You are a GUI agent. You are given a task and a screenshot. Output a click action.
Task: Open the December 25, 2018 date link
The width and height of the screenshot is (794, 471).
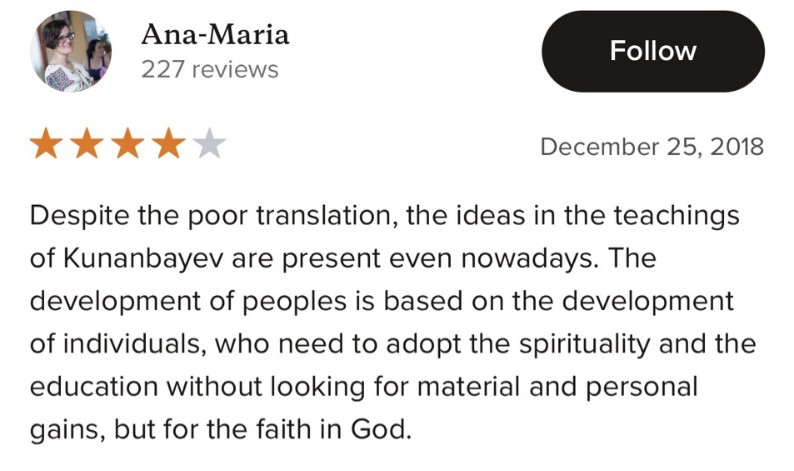coord(651,147)
